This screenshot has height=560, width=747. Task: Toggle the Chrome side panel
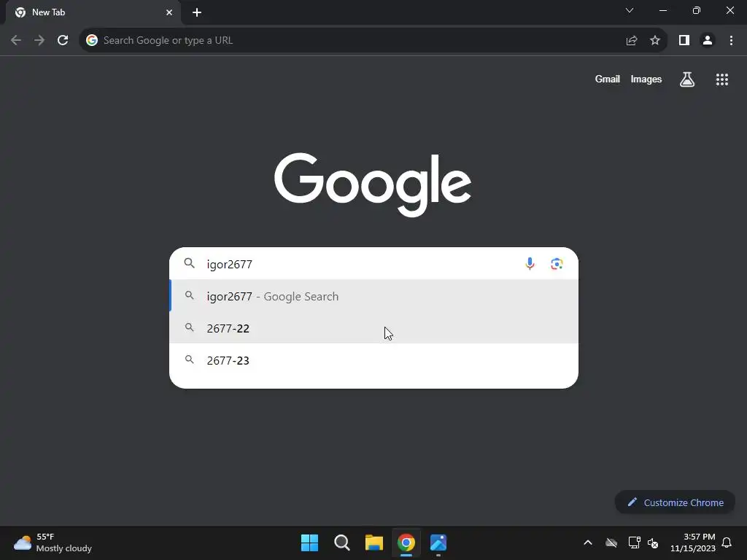tap(684, 41)
